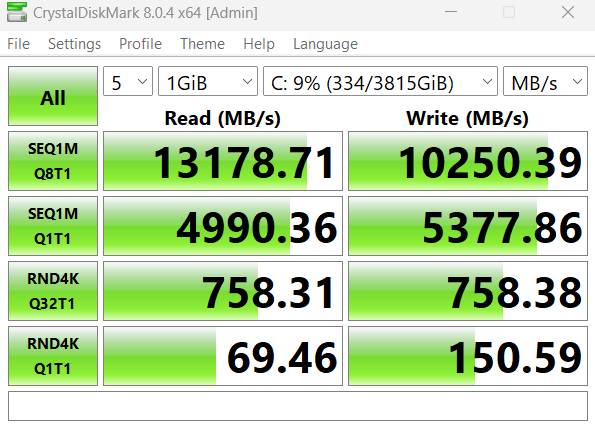Screen dimensions: 595x425
Task: Open the Help menu
Action: [259, 44]
